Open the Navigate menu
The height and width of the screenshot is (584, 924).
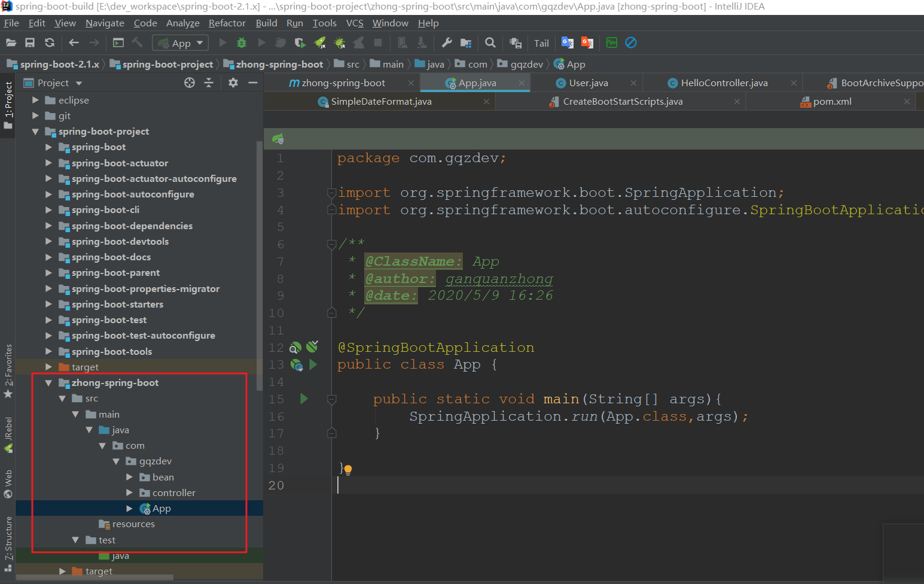[x=105, y=23]
